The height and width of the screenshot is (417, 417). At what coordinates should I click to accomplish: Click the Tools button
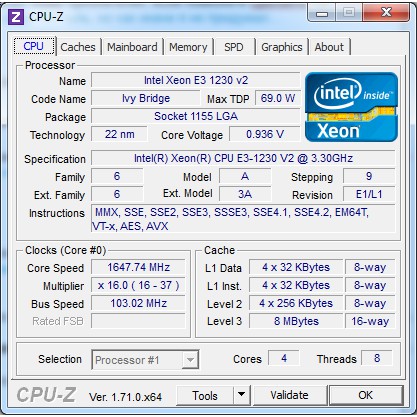(x=205, y=396)
